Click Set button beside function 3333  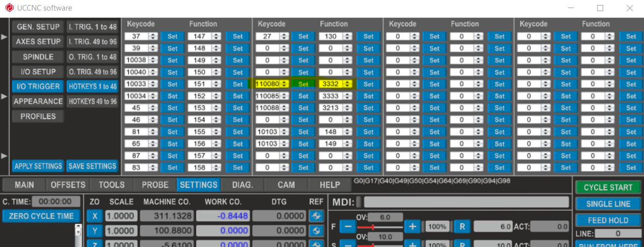[x=369, y=96]
